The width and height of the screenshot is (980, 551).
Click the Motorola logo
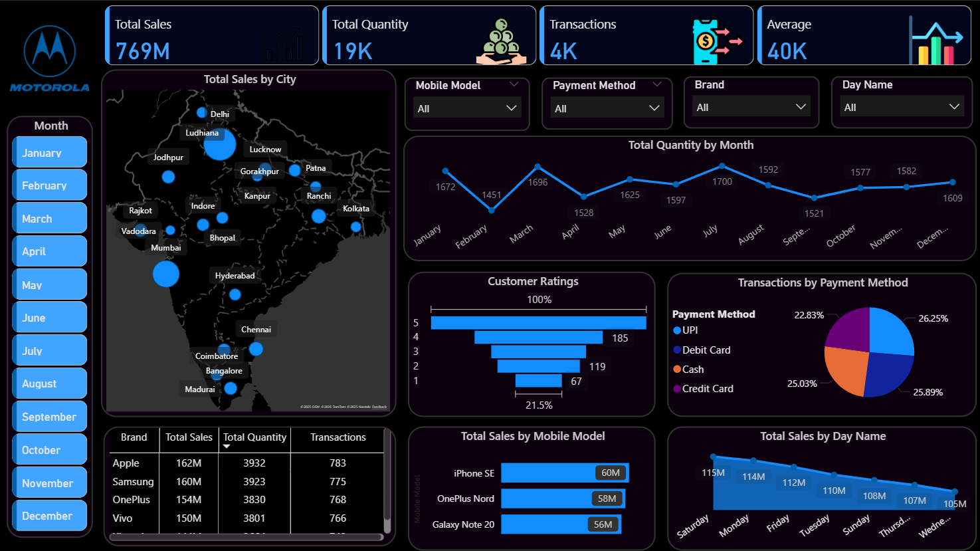[49, 52]
